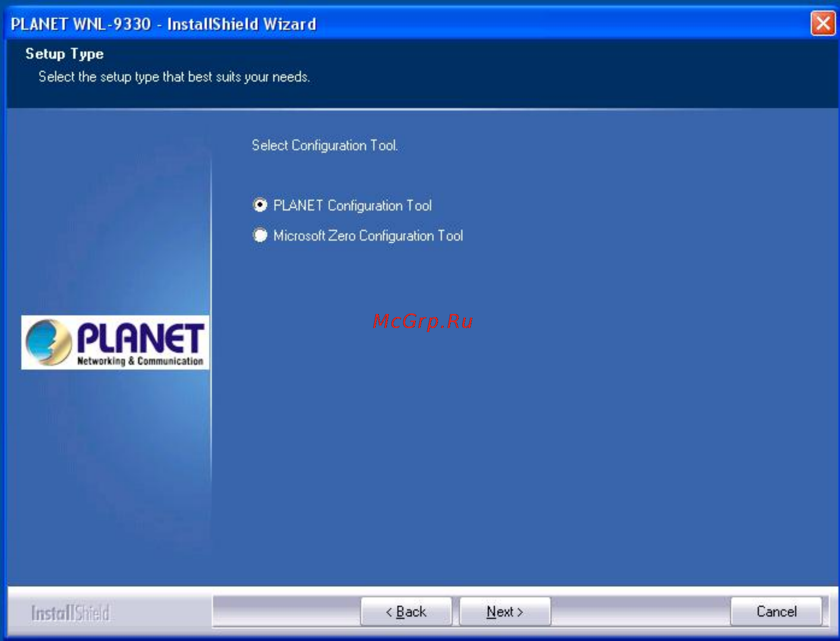Image resolution: width=840 pixels, height=641 pixels.
Task: Click the PLANET WNL-9330 title bar text
Action: click(163, 24)
